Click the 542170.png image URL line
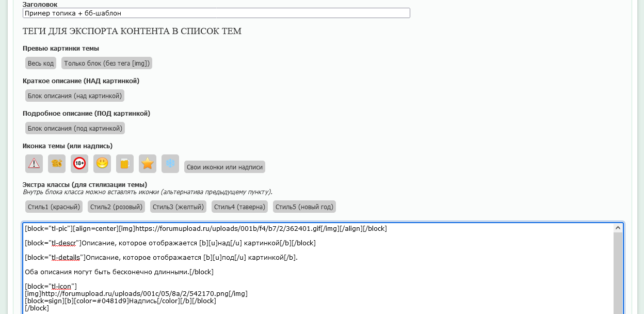Image resolution: width=644 pixels, height=314 pixels. coord(136,293)
